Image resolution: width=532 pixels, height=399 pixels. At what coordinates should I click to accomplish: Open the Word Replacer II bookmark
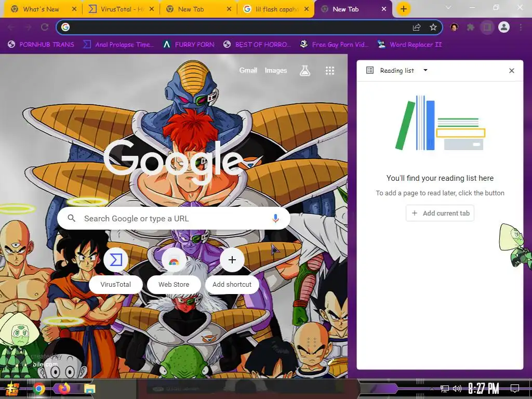(x=409, y=45)
